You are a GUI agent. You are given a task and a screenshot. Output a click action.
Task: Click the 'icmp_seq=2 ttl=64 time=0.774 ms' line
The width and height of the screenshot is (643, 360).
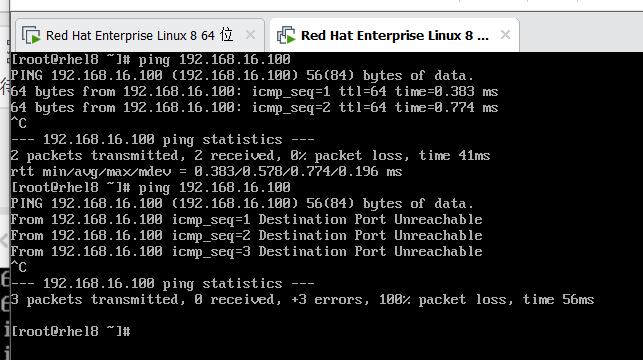click(x=254, y=107)
